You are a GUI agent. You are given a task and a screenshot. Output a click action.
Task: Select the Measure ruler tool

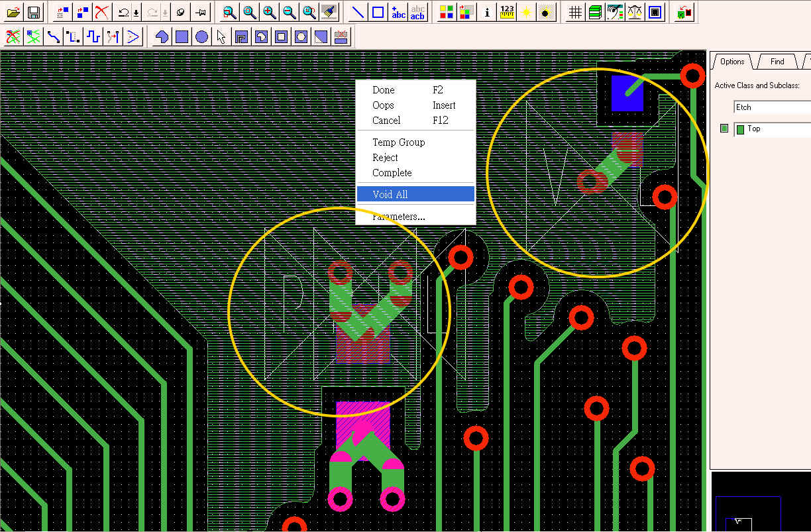507,12
